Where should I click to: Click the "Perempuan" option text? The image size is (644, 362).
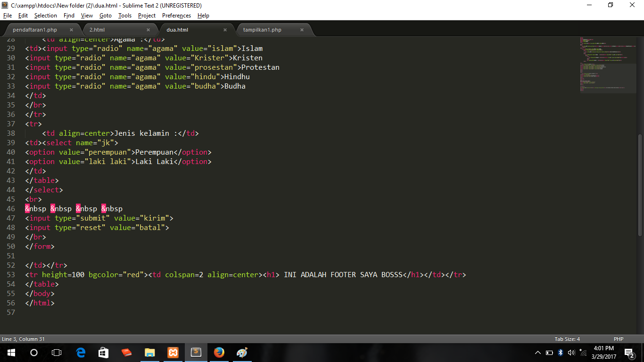[155, 152]
